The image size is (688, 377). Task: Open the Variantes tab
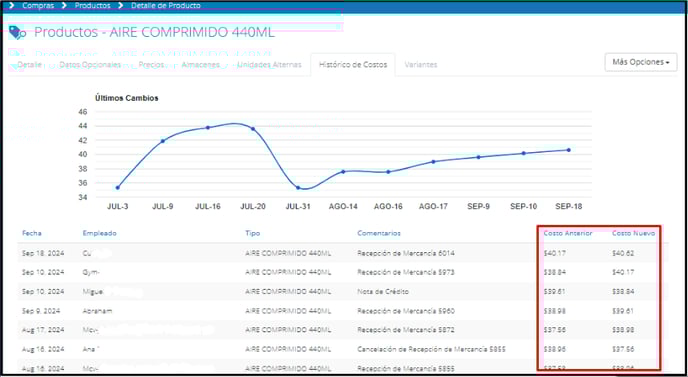421,65
